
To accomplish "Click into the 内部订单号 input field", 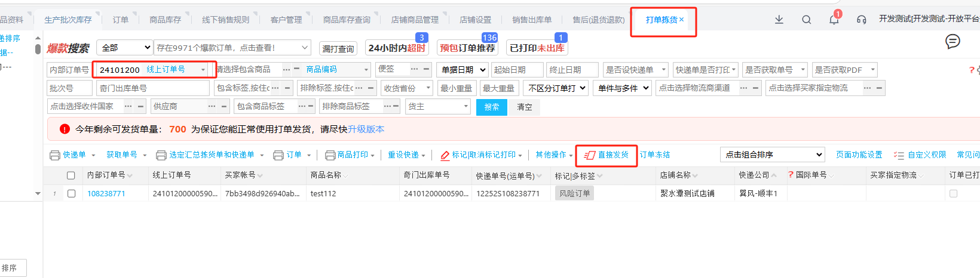I will click(x=69, y=70).
